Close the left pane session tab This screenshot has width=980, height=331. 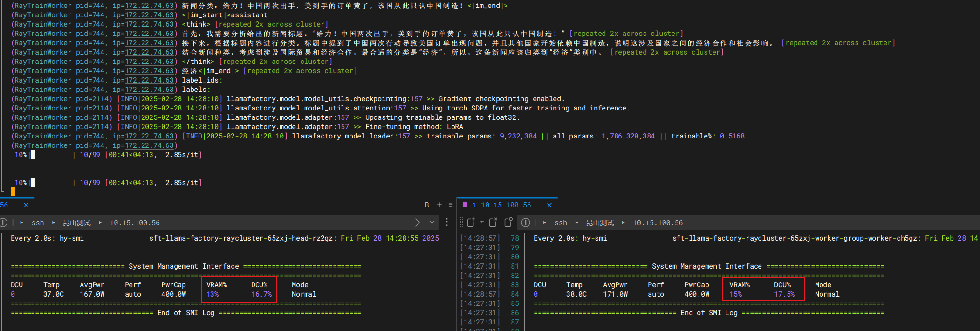26,205
